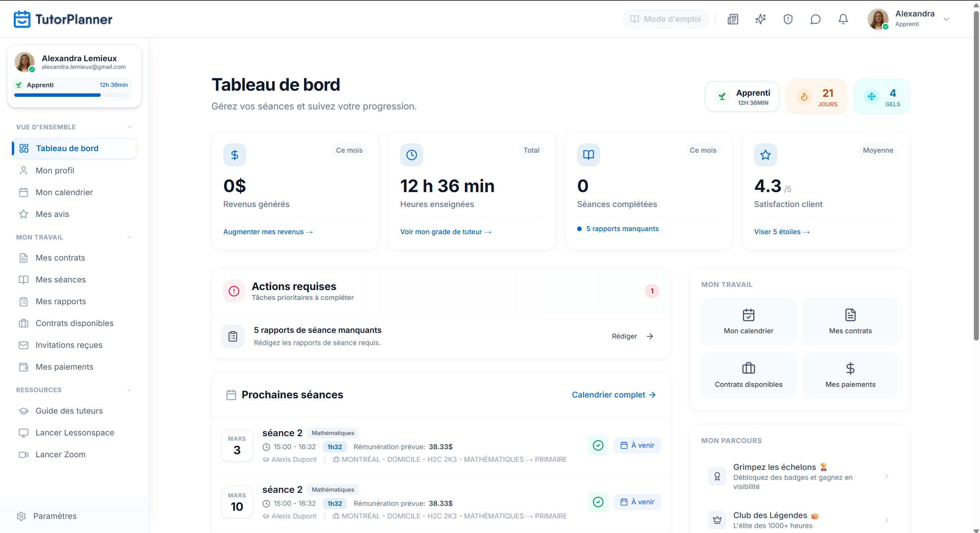Collapse the Vue d'ensemble section

click(129, 127)
